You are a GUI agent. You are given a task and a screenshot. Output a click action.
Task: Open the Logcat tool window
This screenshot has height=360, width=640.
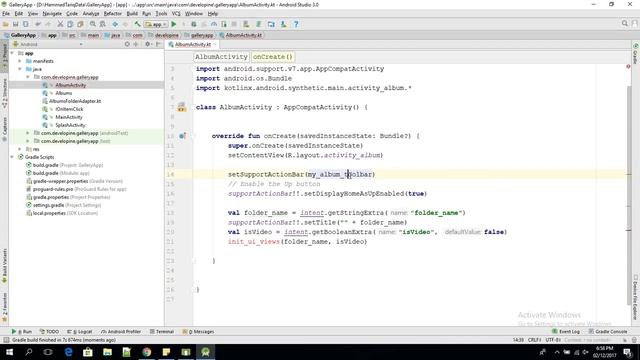coord(80,331)
